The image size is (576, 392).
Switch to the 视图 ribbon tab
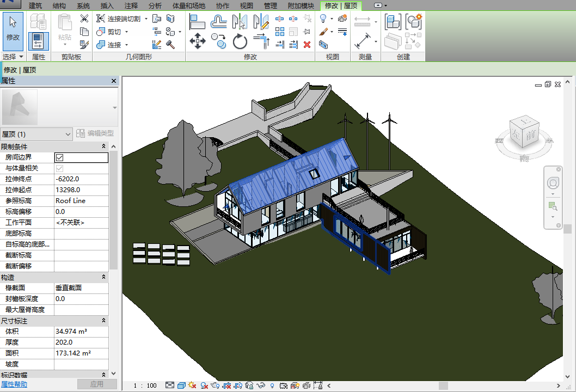(247, 6)
